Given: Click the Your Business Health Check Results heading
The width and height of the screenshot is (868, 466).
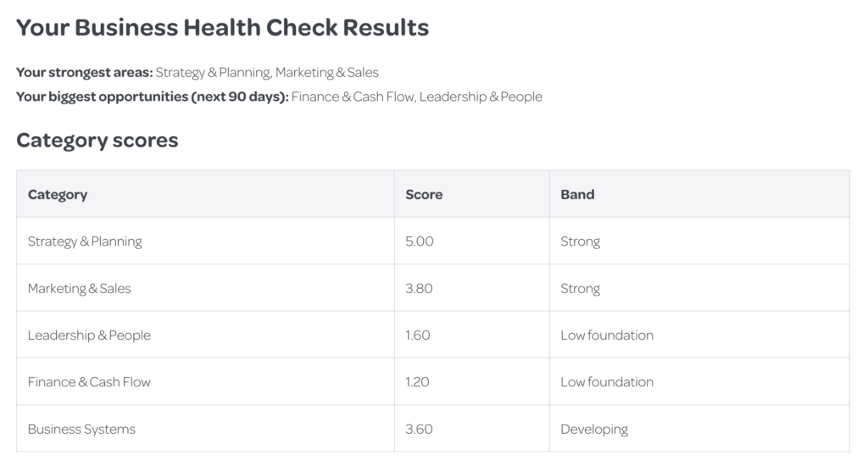Looking at the screenshot, I should point(222,28).
